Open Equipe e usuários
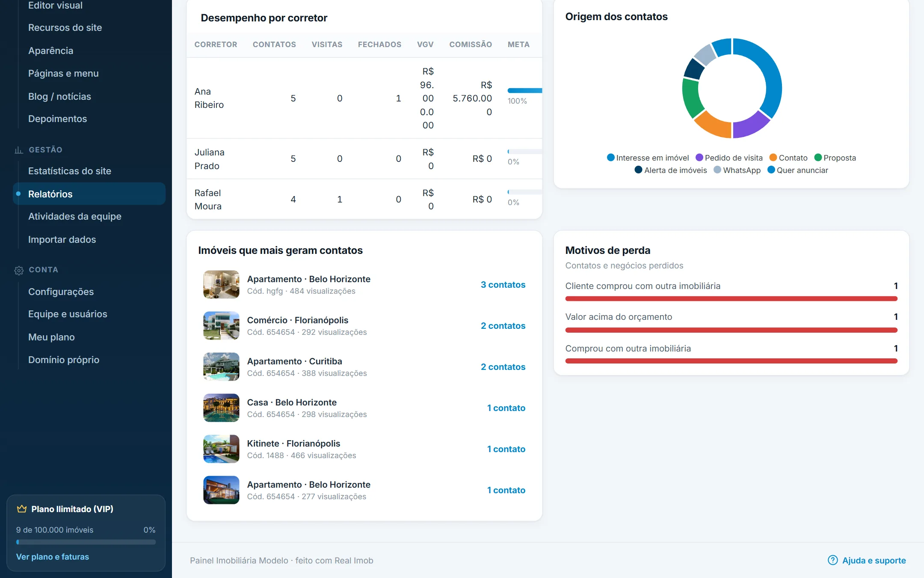The width and height of the screenshot is (924, 578). point(68,314)
